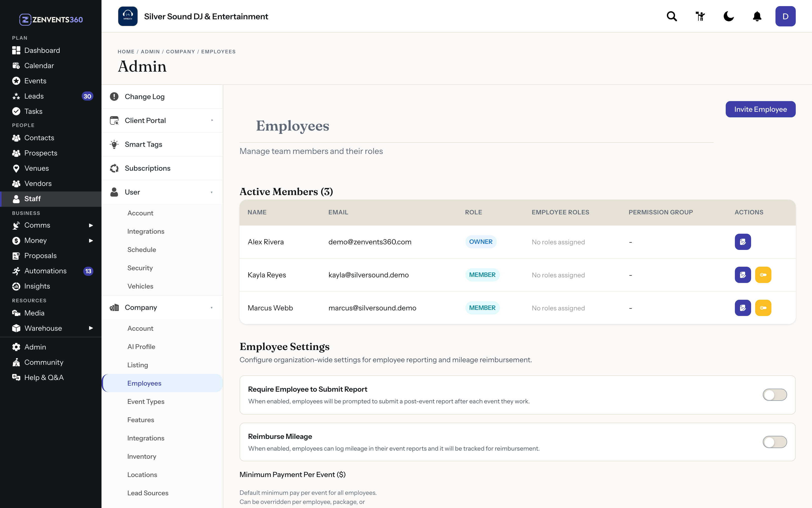812x508 pixels.
Task: Click kayla@silversound.demo email cell
Action: pyautogui.click(x=368, y=275)
